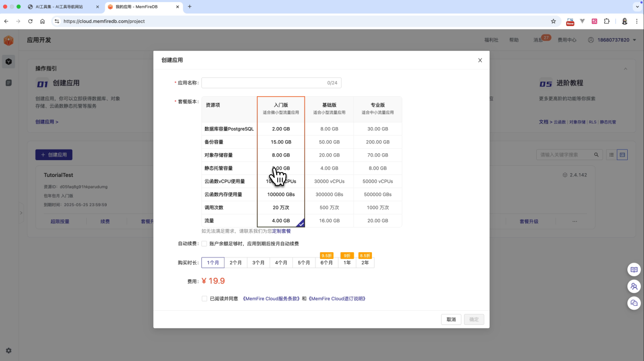Close the 创建应用 dialog with X
The width and height of the screenshot is (644, 361).
(x=480, y=60)
